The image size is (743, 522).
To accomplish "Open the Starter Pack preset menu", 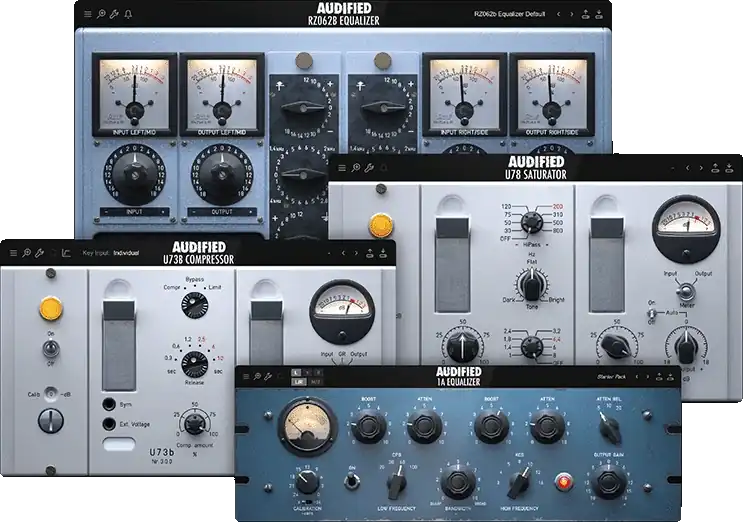I will click(x=611, y=377).
